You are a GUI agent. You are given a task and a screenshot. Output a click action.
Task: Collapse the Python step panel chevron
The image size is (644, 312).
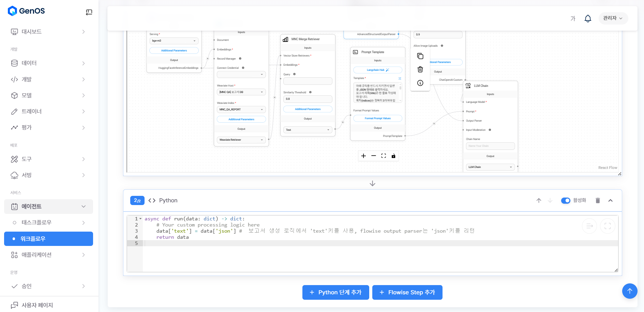point(610,201)
